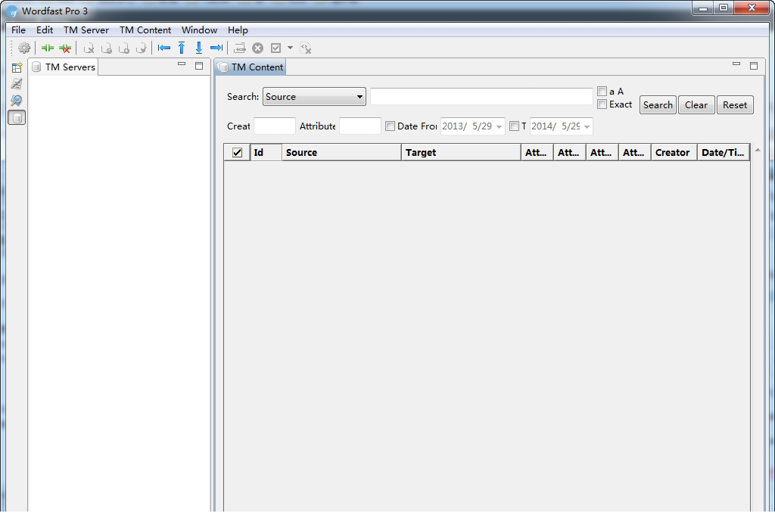Sort by the Date/Ti... column header
The width and height of the screenshot is (775, 532).
(x=724, y=152)
